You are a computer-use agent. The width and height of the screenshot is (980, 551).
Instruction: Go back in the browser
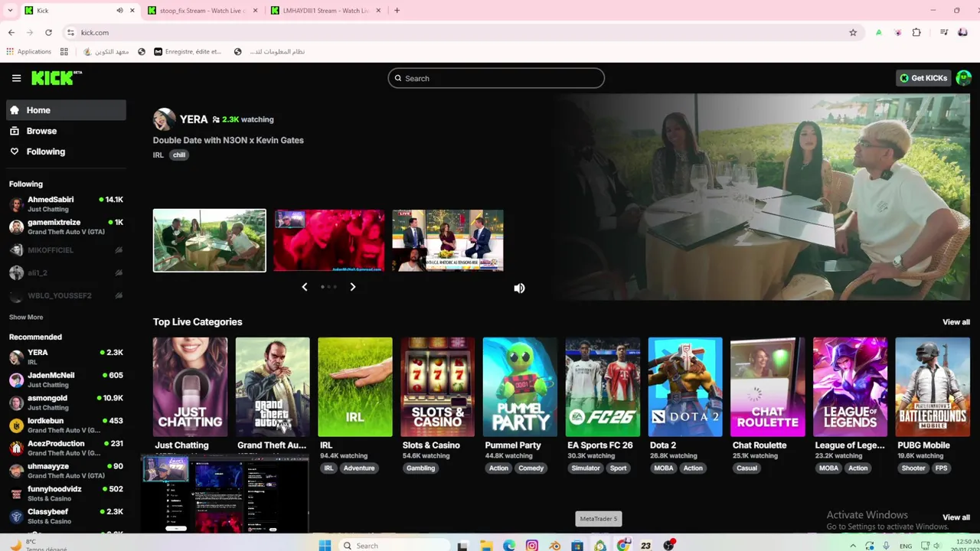pos(11,33)
